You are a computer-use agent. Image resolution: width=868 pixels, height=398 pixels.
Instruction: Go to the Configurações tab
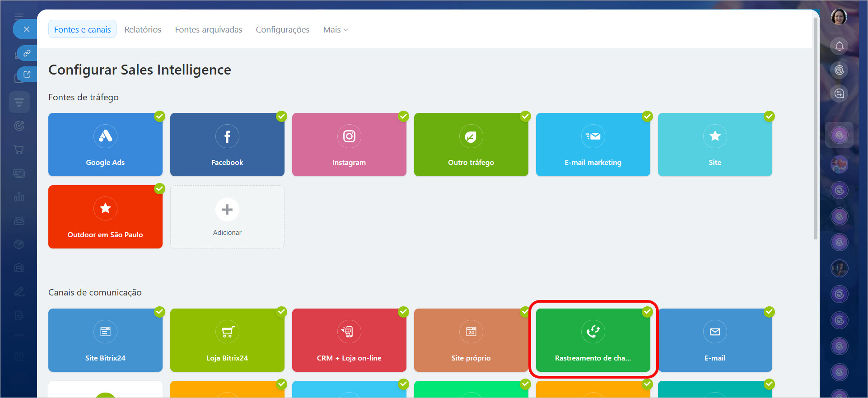[x=282, y=30]
